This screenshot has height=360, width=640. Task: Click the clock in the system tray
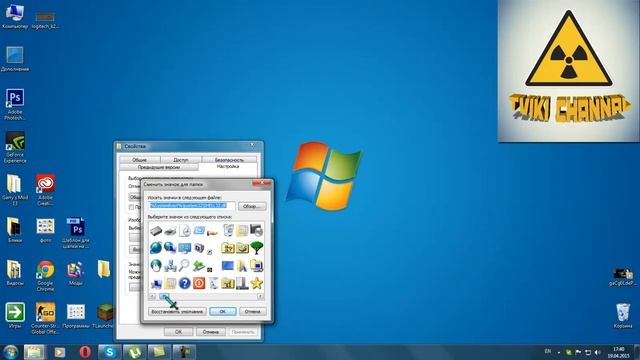[618, 352]
